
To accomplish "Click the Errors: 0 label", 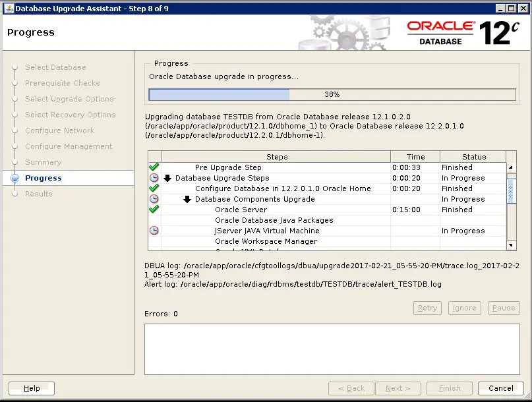I will tap(161, 314).
